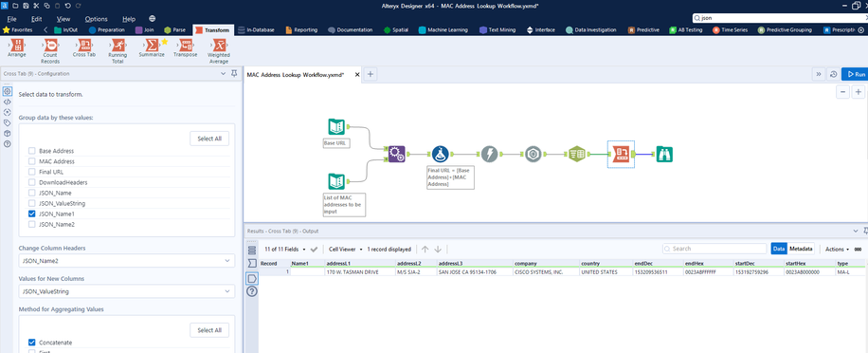Screen dimensions: 868x353
Task: Add a new workflow tab
Action: point(371,74)
